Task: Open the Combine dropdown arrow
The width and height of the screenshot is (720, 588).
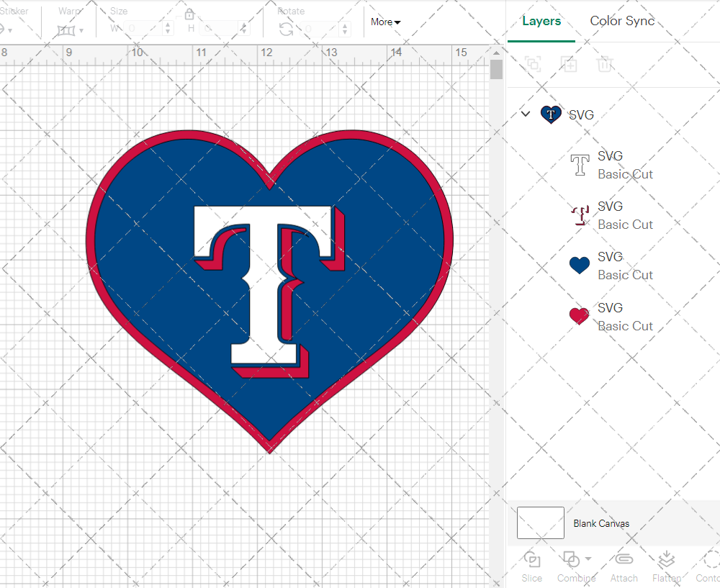Action: click(588, 559)
